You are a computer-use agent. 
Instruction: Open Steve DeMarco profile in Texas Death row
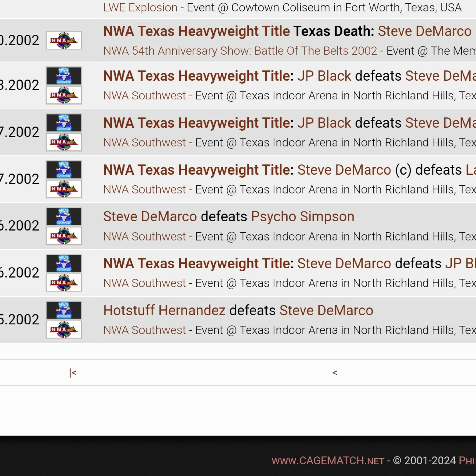coord(424,31)
